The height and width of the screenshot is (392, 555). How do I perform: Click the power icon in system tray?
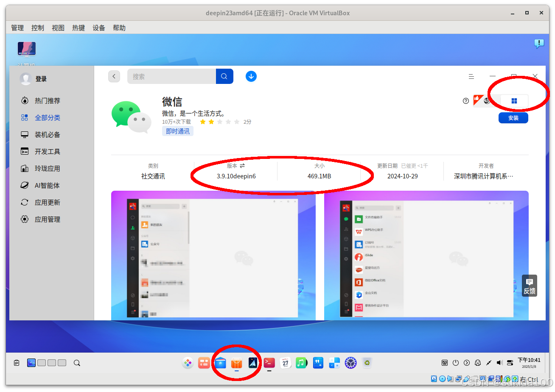click(x=456, y=363)
